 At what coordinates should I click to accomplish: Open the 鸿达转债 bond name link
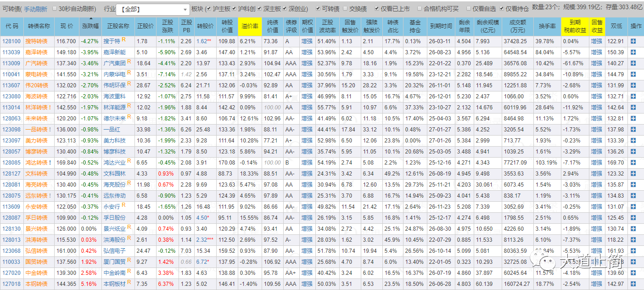[x=36, y=163]
